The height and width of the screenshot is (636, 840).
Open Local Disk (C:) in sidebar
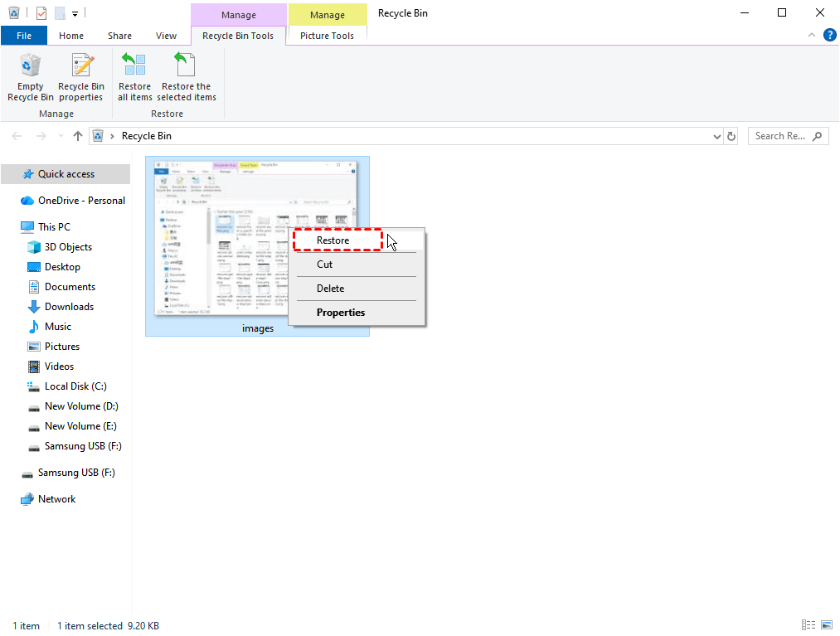[75, 386]
